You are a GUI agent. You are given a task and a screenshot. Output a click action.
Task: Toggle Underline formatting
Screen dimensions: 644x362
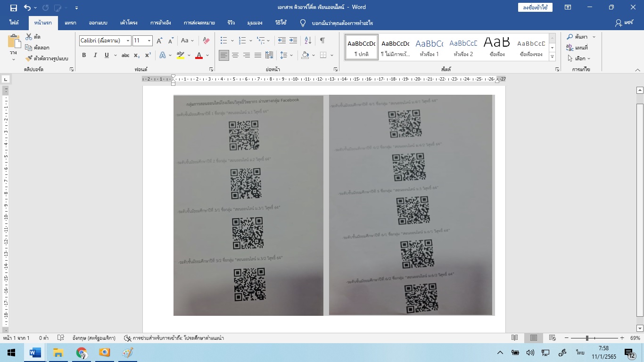pos(107,55)
